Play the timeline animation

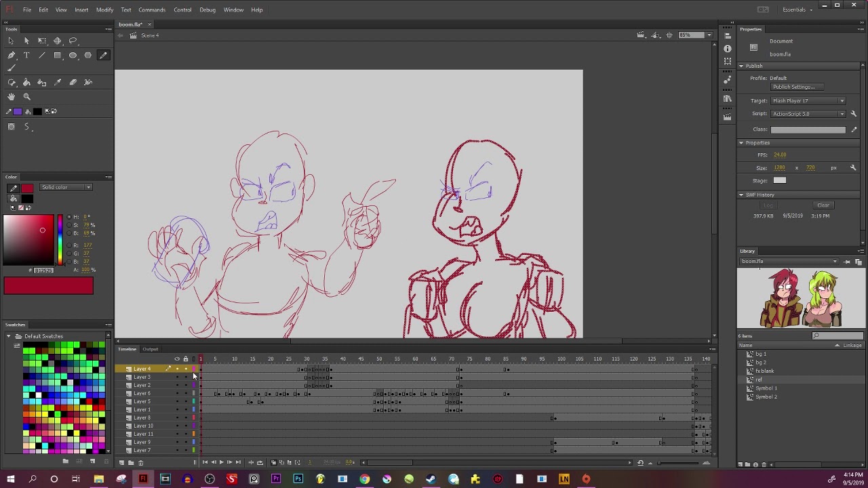click(x=221, y=462)
